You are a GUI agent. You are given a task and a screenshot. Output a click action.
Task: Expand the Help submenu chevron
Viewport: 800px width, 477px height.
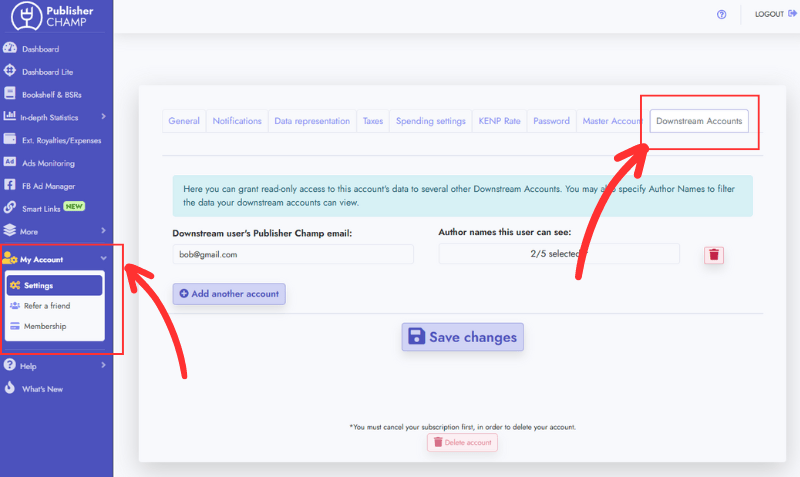[104, 365]
